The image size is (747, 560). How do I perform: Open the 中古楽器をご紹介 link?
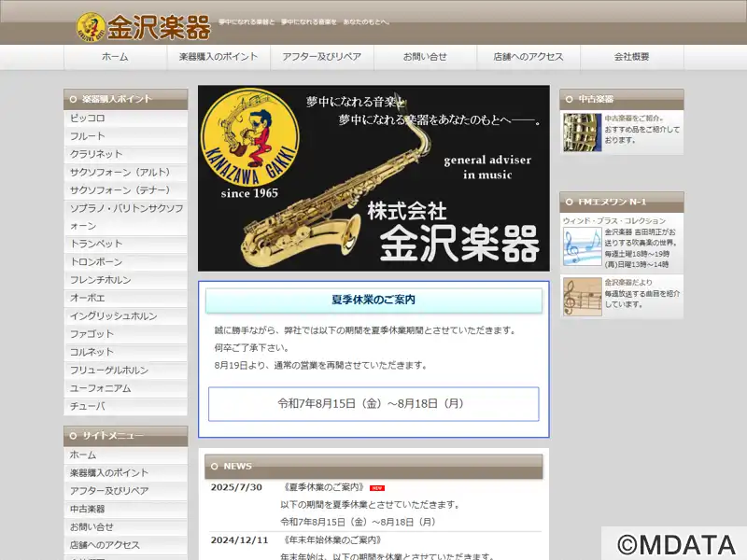(x=634, y=119)
